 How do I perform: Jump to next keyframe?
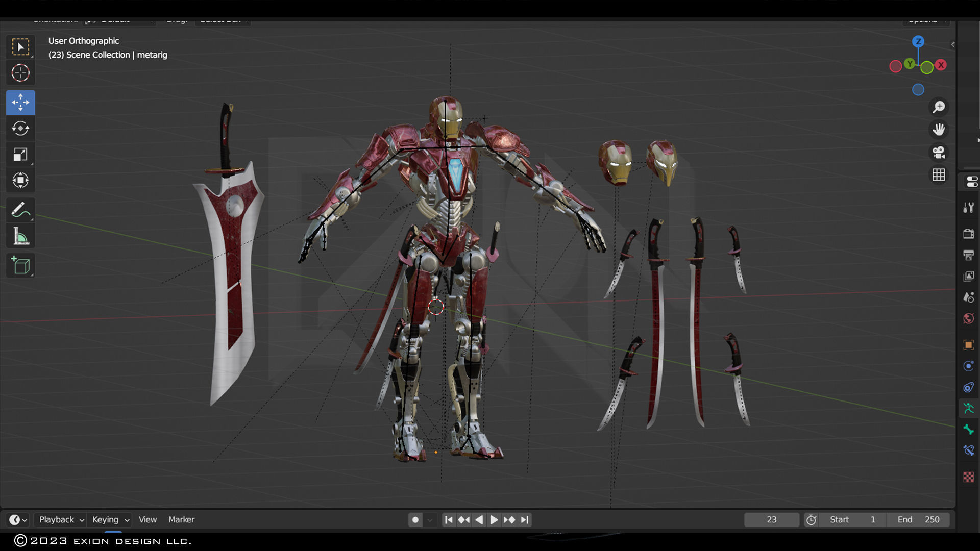point(509,519)
